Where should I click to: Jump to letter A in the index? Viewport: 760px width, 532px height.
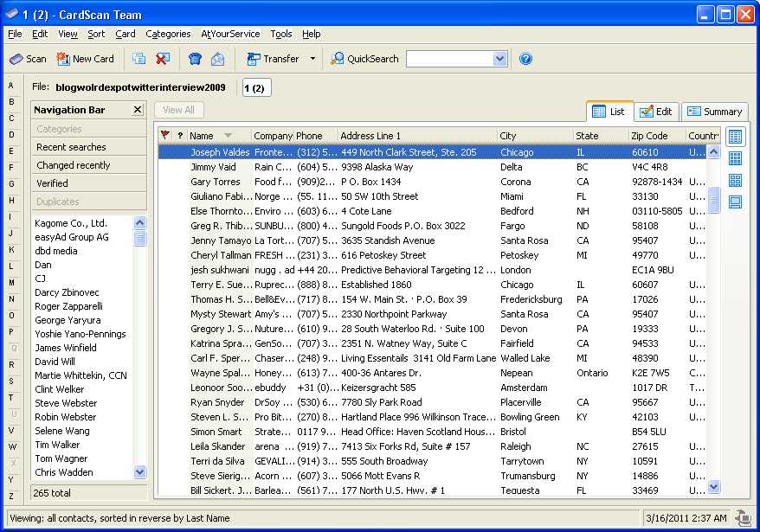(x=11, y=86)
